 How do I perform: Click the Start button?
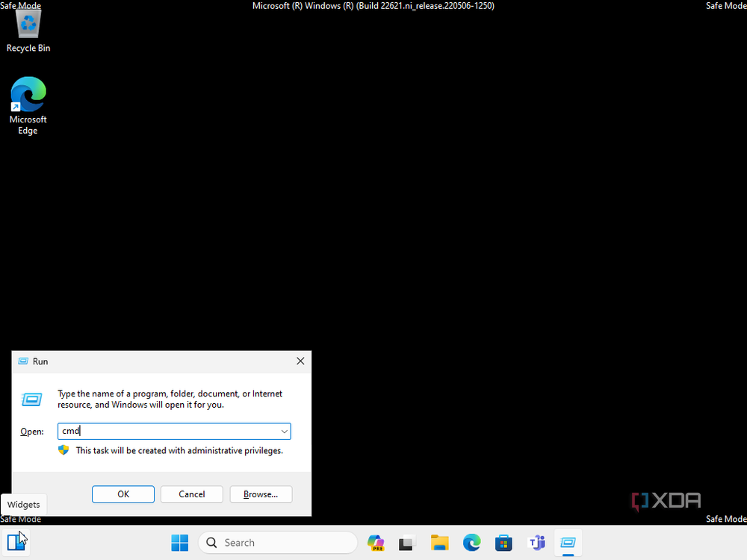(x=179, y=543)
